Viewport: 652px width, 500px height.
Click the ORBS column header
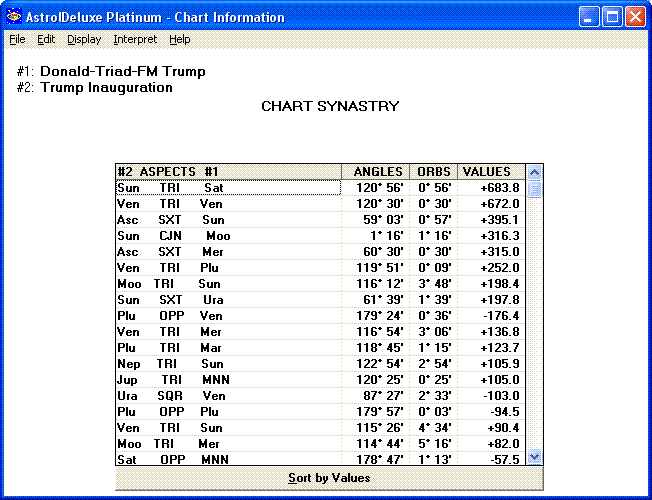[x=434, y=172]
